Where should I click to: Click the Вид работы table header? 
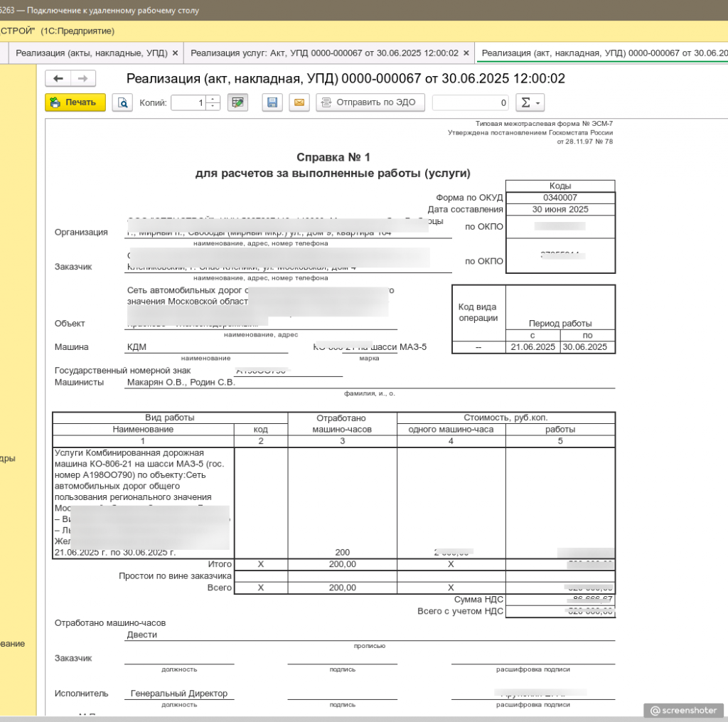click(x=169, y=418)
